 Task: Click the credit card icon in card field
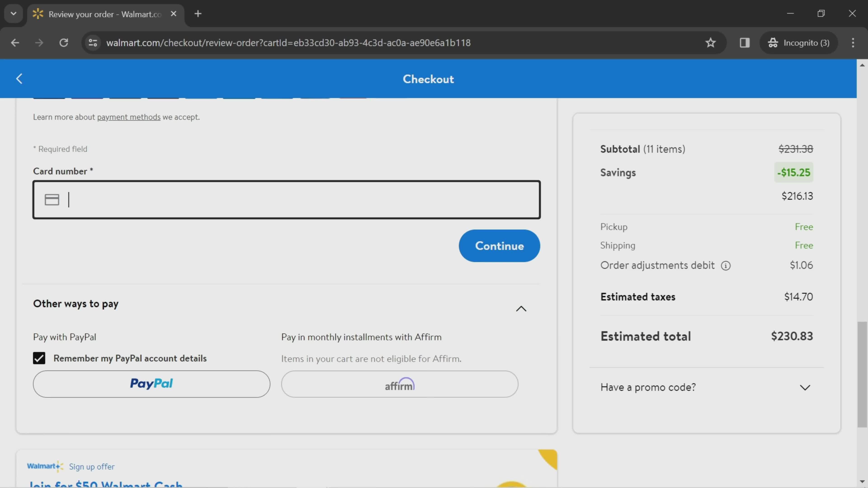click(52, 200)
